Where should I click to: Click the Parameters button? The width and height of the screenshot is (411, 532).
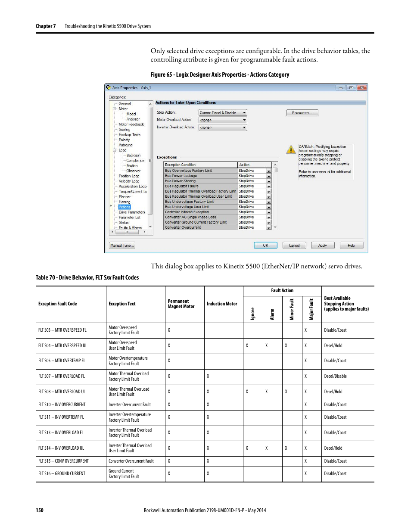click(302, 112)
